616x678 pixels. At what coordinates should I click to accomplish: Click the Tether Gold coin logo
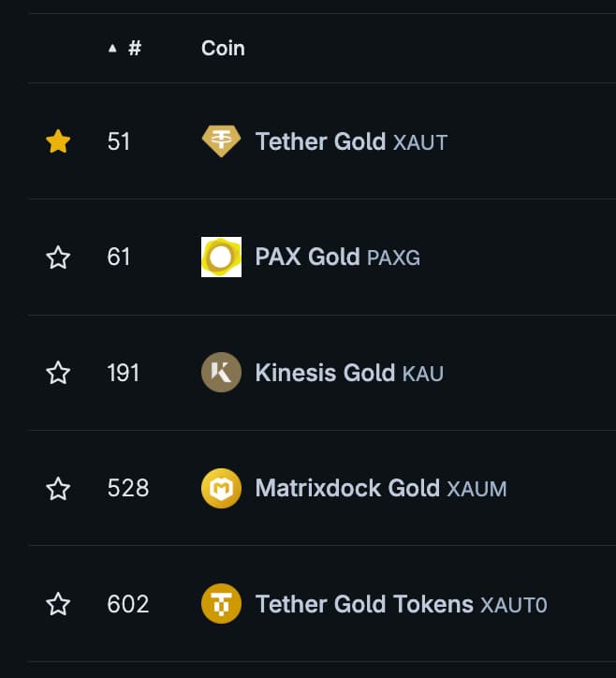221,141
